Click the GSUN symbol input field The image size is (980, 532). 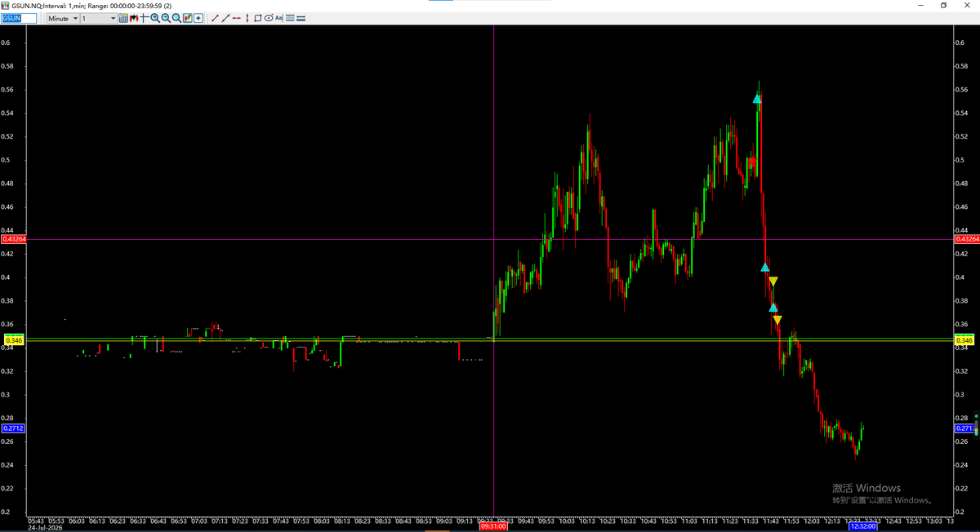click(19, 18)
